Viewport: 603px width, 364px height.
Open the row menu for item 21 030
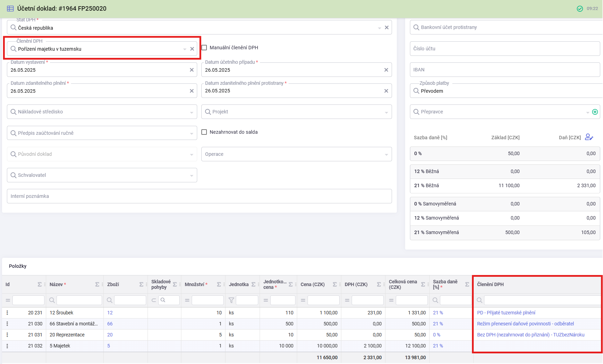pyautogui.click(x=7, y=324)
